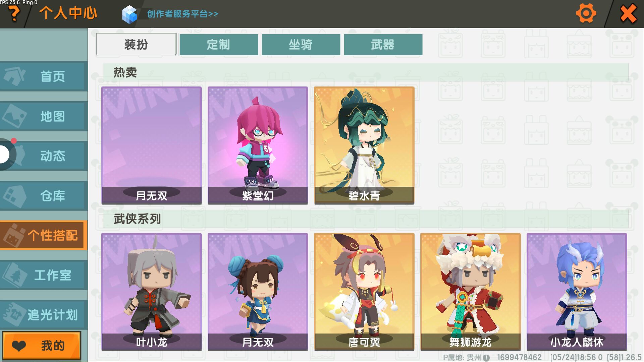
Task: Open the 创作者服务平台>> link
Action: pos(182,14)
